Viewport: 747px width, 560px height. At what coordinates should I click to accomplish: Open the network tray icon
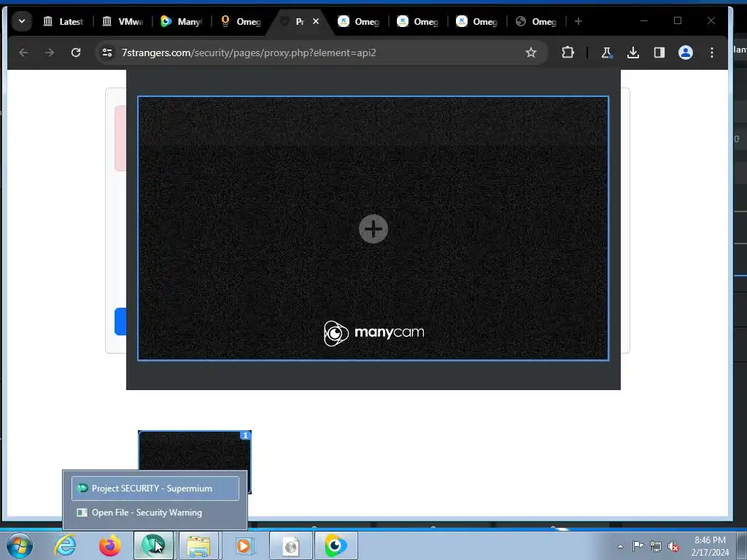click(x=656, y=546)
